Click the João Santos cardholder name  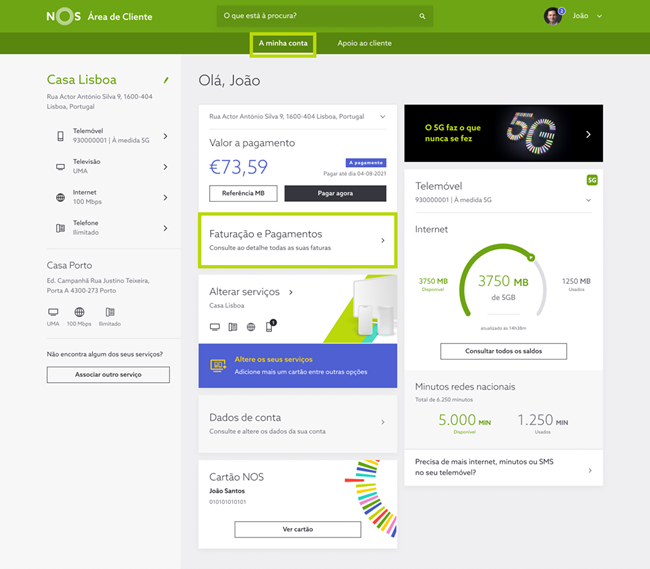click(227, 491)
